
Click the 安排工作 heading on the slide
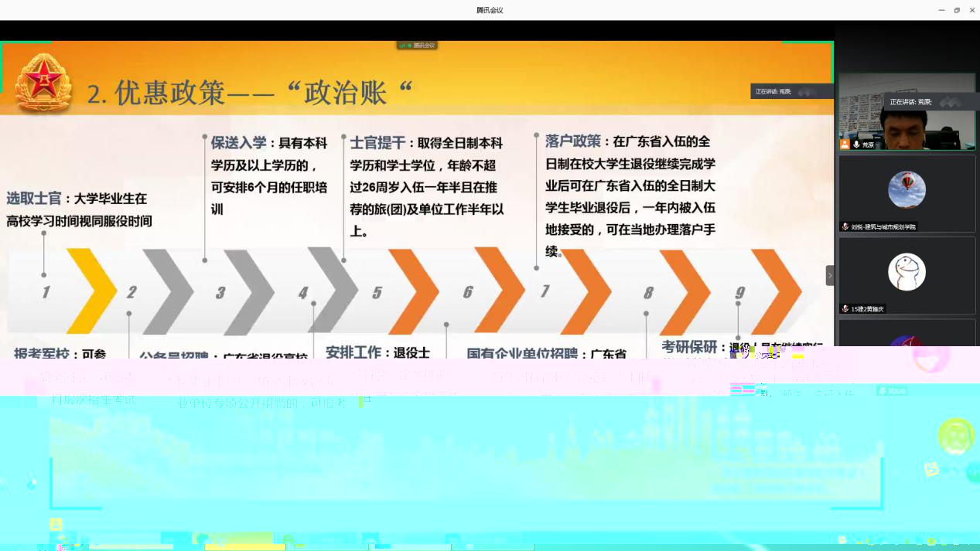pyautogui.click(x=353, y=352)
